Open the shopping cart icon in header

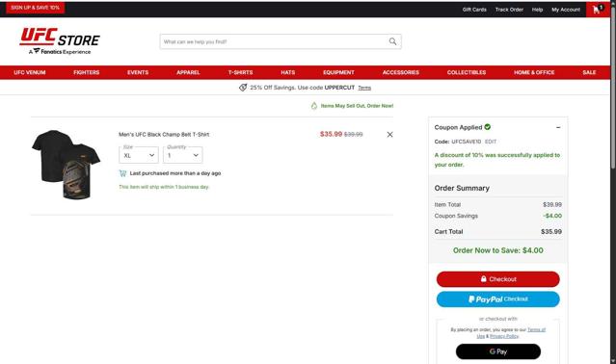[598, 10]
